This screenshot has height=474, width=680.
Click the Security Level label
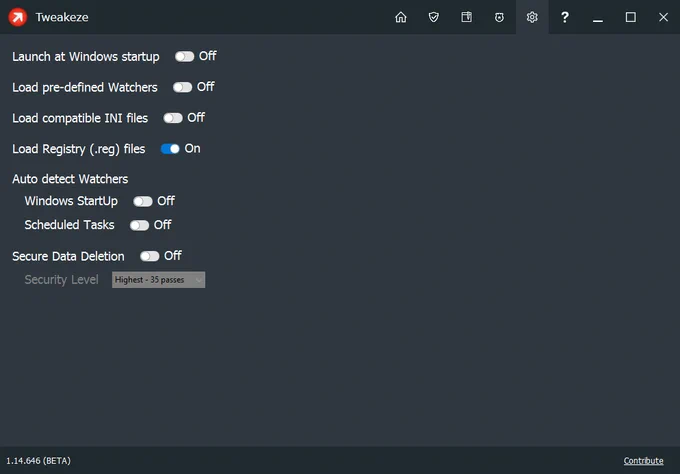(61, 280)
